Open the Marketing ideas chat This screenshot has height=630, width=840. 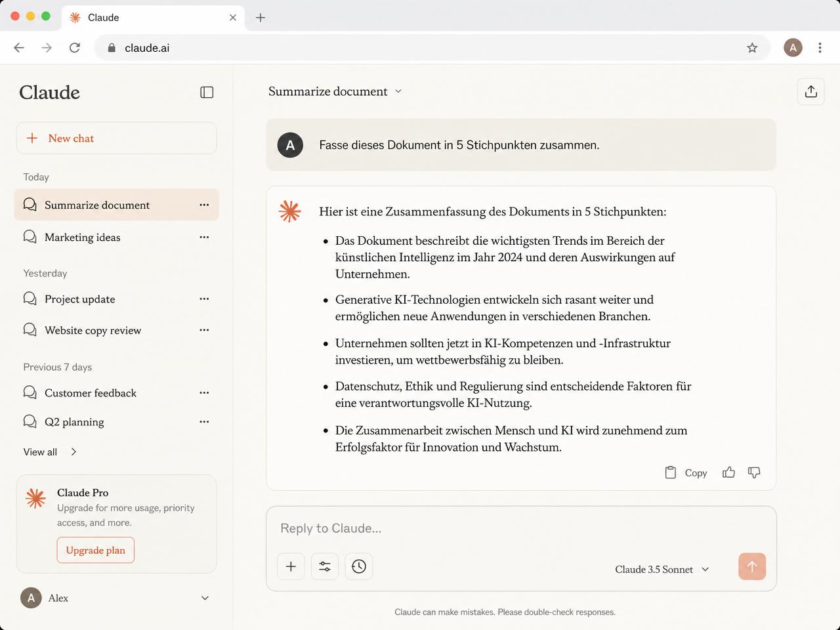pos(116,237)
